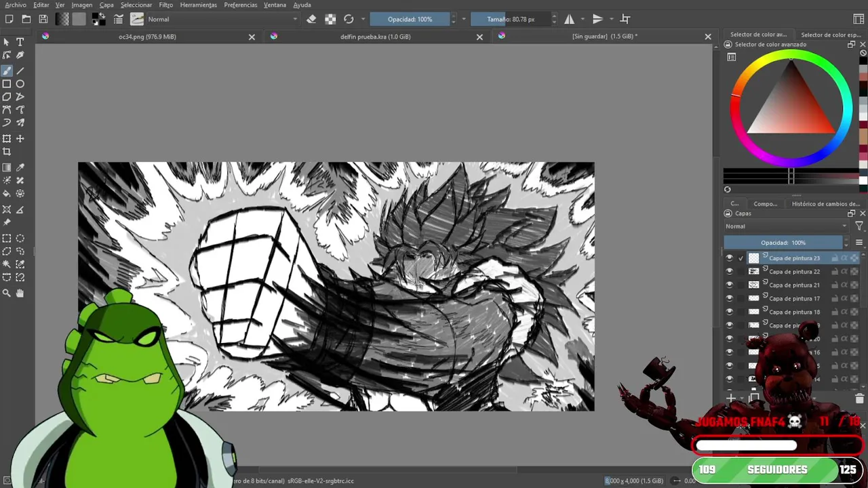Select the Rectangle shape tool

pos(7,84)
